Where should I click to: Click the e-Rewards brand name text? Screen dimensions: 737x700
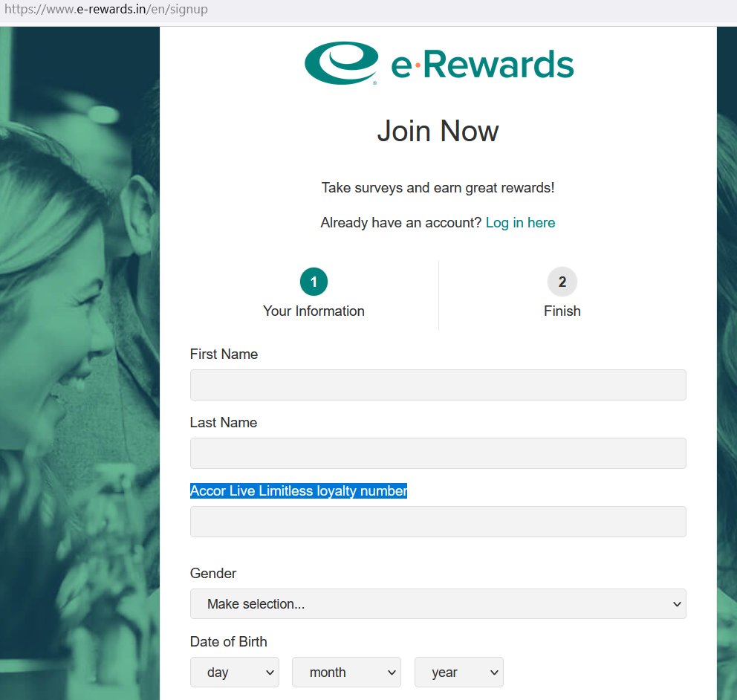pyautogui.click(x=482, y=65)
